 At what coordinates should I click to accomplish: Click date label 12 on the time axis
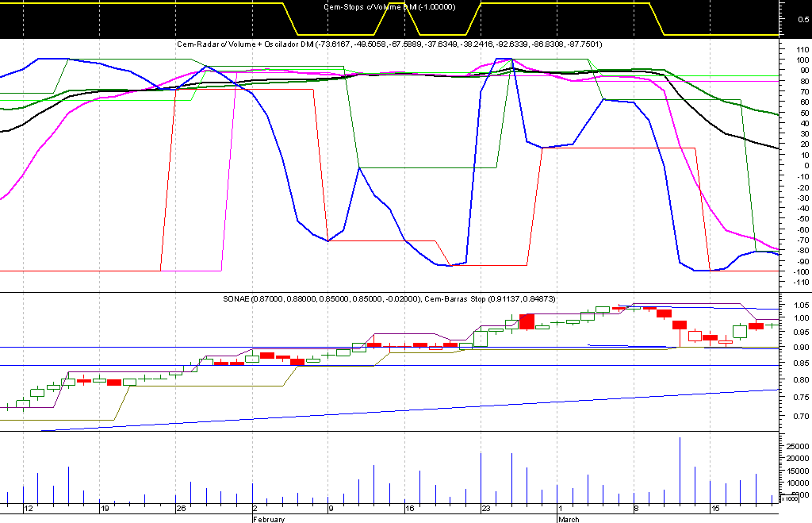click(x=29, y=509)
